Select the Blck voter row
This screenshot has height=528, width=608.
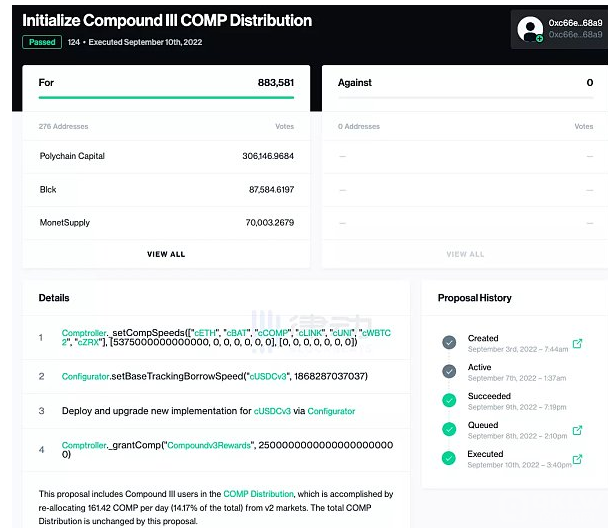click(x=166, y=190)
